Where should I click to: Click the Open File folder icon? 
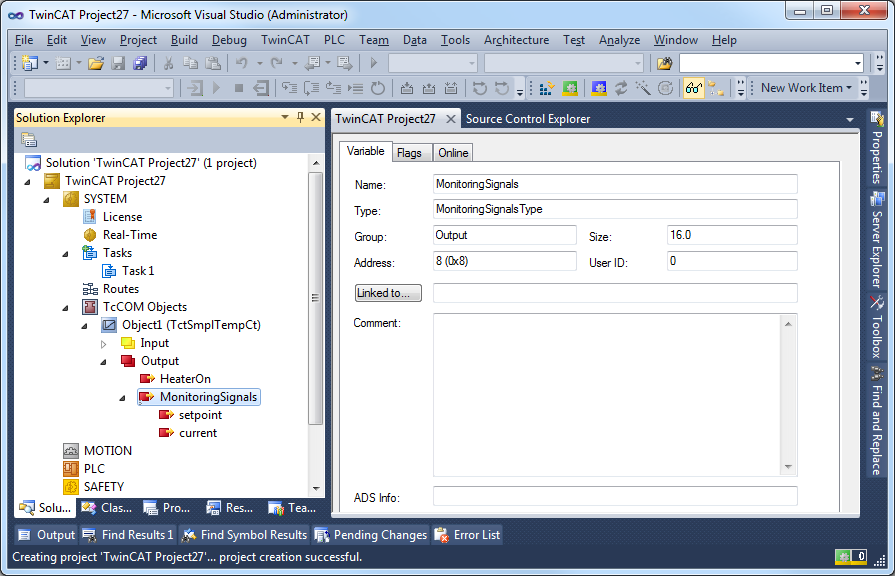click(x=96, y=63)
